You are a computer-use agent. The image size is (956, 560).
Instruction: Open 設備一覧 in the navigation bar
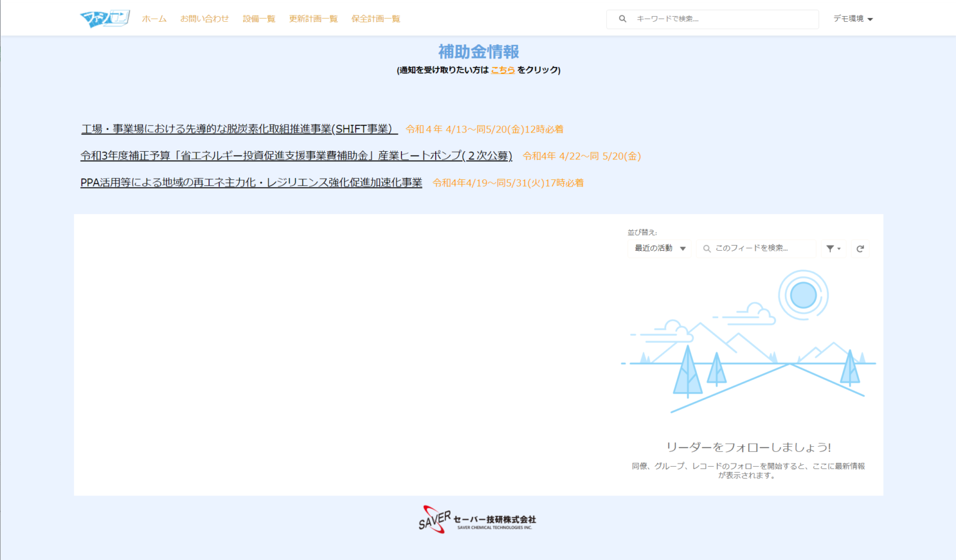pos(259,19)
